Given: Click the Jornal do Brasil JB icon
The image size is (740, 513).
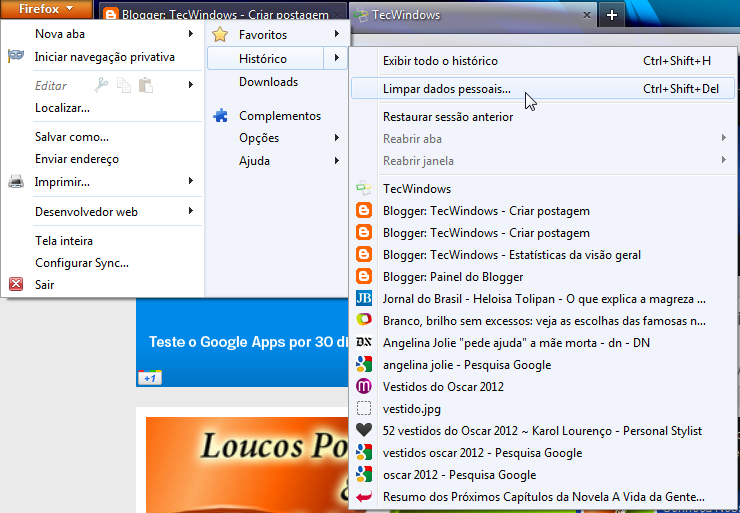Looking at the screenshot, I should tap(364, 299).
